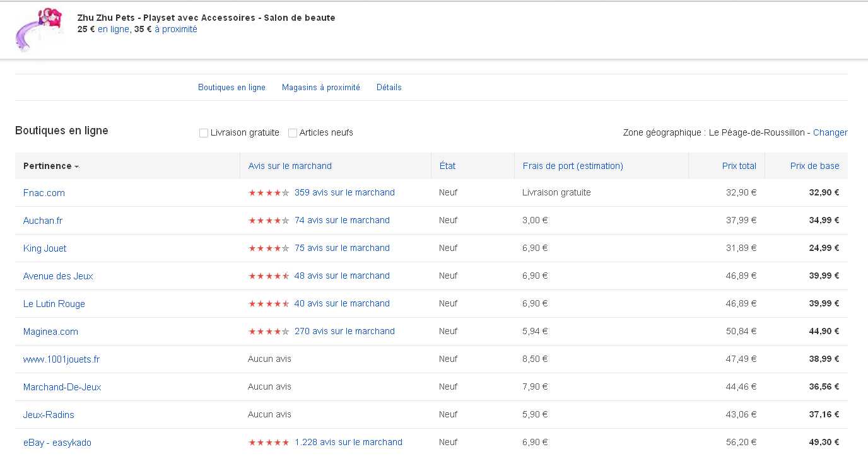
Task: Sort by Prix de base column
Action: tap(814, 166)
